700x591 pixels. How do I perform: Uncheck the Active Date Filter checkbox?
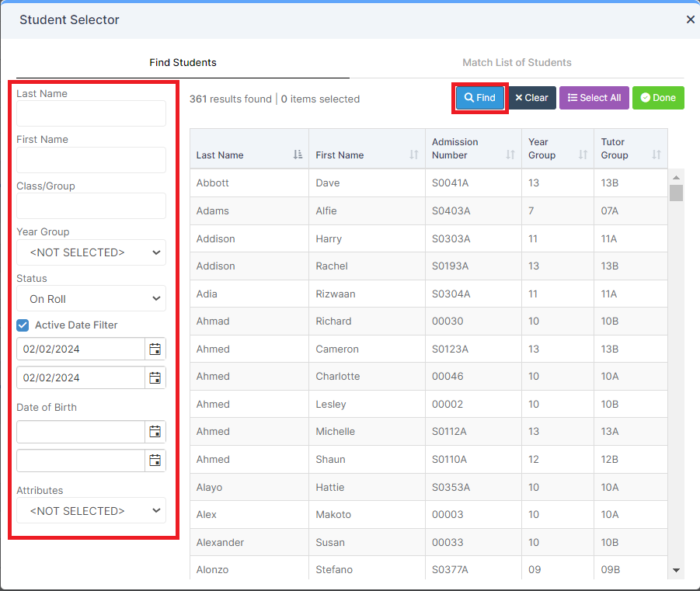pyautogui.click(x=23, y=325)
